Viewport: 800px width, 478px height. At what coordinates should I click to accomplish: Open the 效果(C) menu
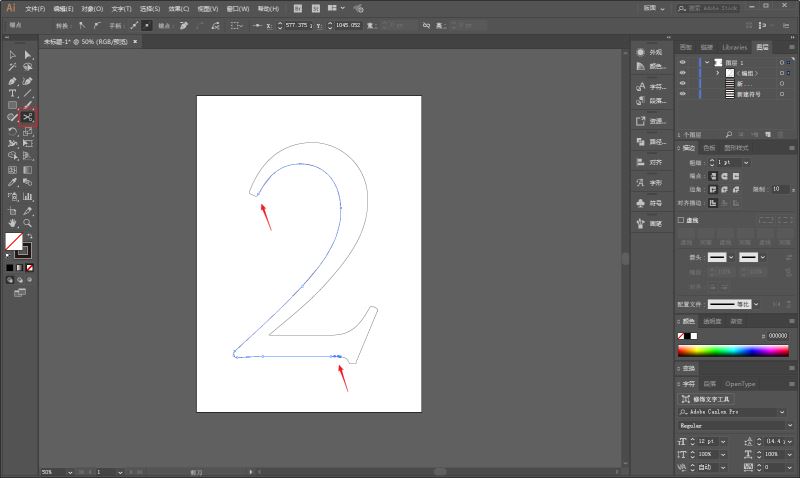(179, 9)
